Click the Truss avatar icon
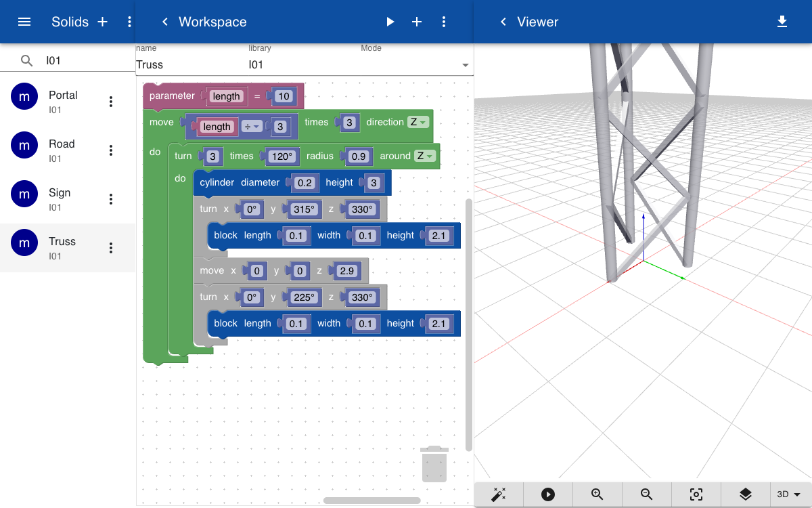Viewport: 812px width, 508px height. [x=24, y=243]
